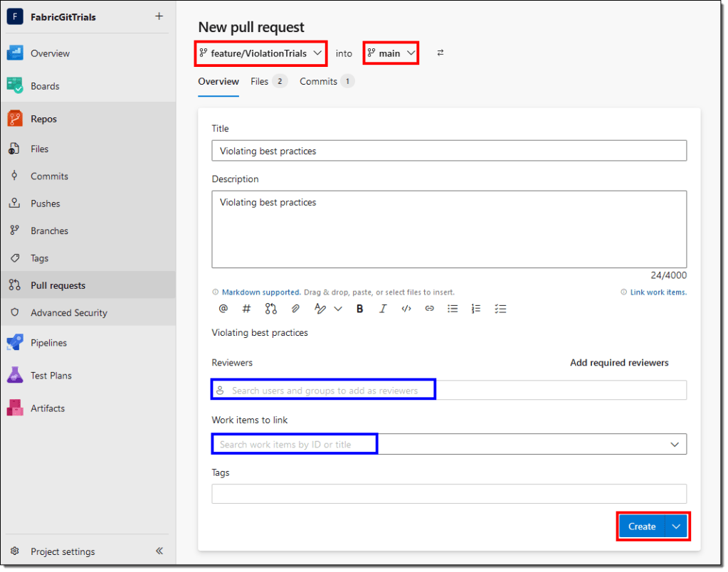The image size is (728, 572).
Task: Collapse the sidebar with the double-chevron icon
Action: (x=159, y=551)
